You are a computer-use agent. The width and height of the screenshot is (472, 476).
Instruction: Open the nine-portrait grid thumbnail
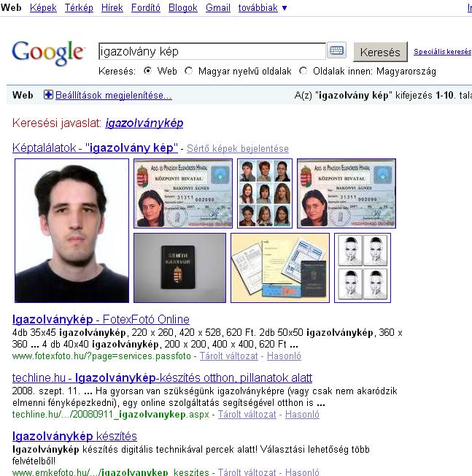click(265, 193)
